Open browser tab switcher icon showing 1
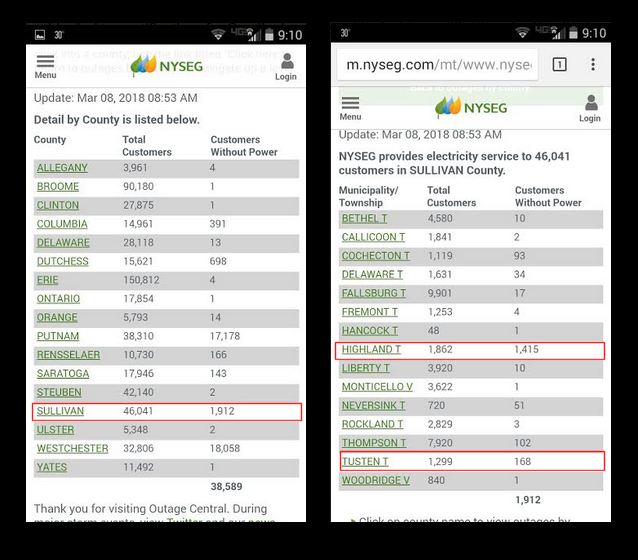Viewport: 638px width, 560px height. click(559, 64)
